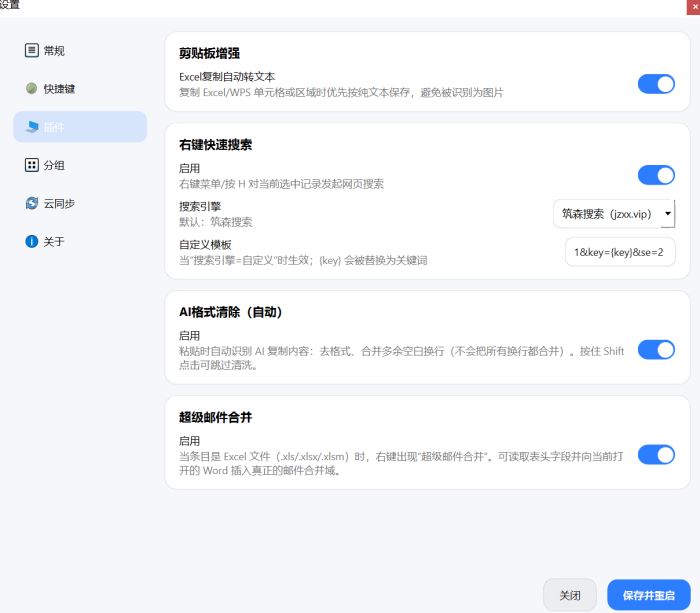Toggle AI格式清除 启用 switch
700x613 pixels.
click(656, 350)
